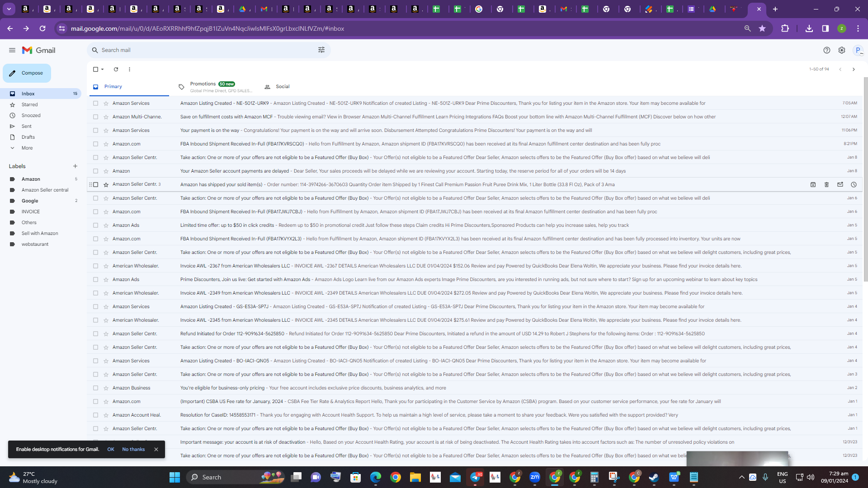Expand the More section in sidebar

pyautogui.click(x=41, y=148)
